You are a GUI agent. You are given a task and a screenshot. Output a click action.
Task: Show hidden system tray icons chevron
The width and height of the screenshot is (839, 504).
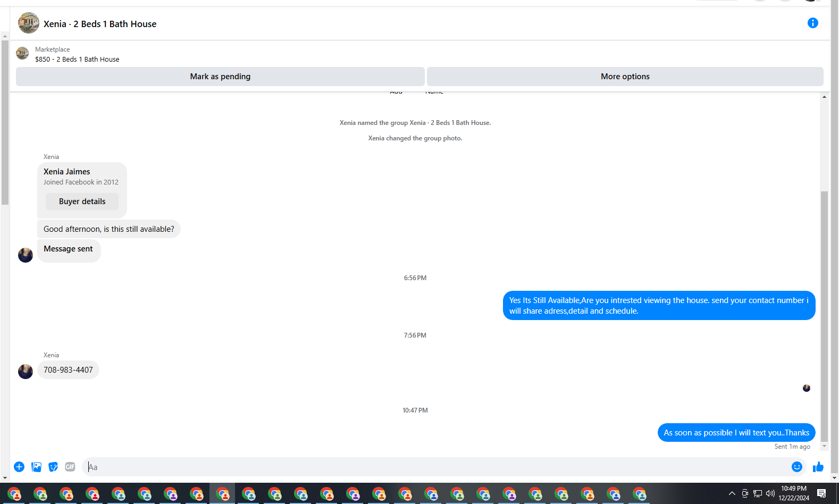[732, 493]
